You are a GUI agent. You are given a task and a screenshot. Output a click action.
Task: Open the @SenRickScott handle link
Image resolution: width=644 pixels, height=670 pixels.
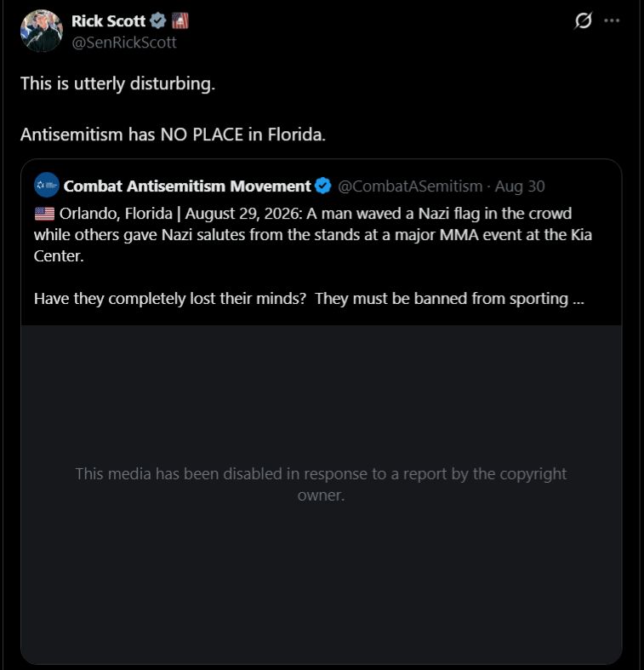pyautogui.click(x=124, y=43)
